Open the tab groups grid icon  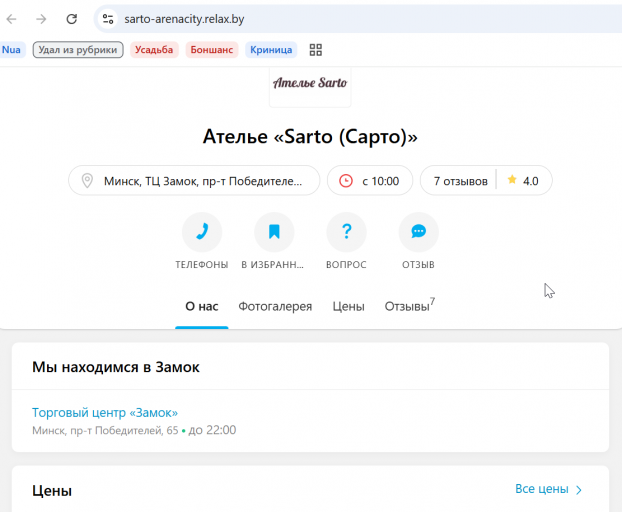(x=316, y=50)
